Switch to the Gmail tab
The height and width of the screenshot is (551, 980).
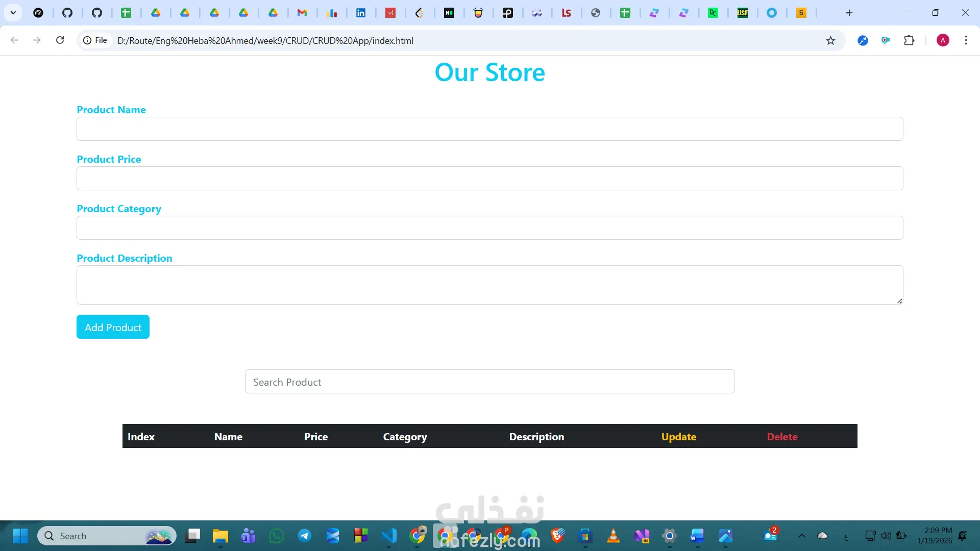302,13
